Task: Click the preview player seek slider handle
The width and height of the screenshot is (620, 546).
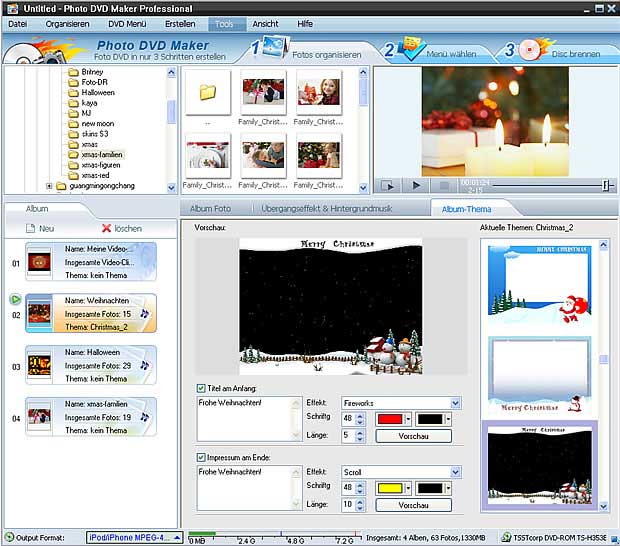Action: 605,185
